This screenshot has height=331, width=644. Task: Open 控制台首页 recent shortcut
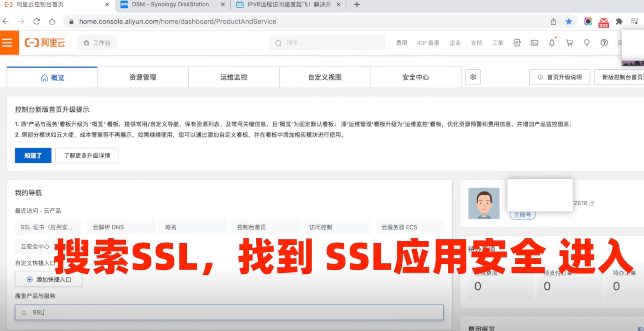tap(265, 227)
